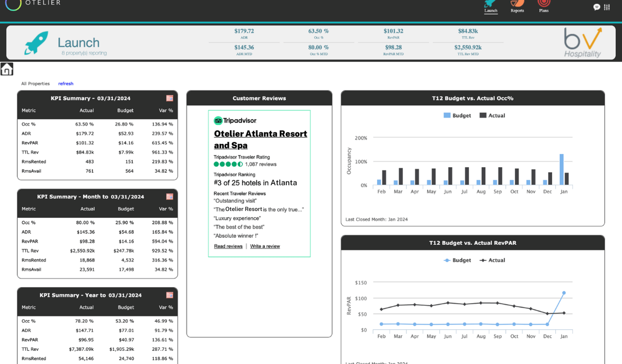The image size is (622, 364).
Task: Click the $84.83k TTL Rev header value
Action: pos(468,31)
